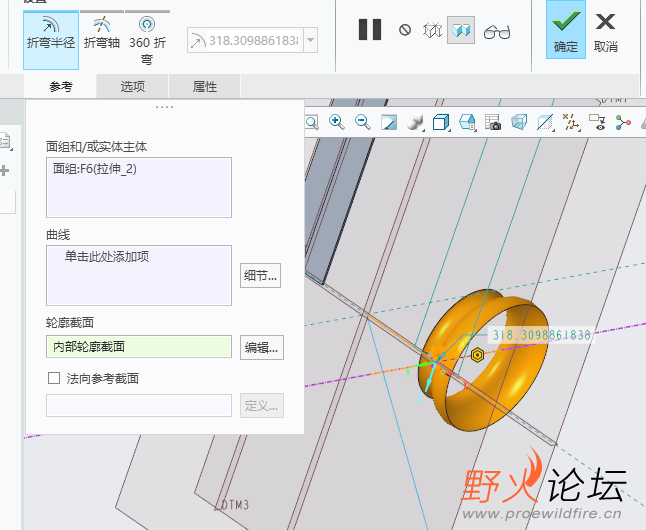Viewport: 646px width, 530px height.
Task: Switch to the 选项 tab
Action: (133, 87)
